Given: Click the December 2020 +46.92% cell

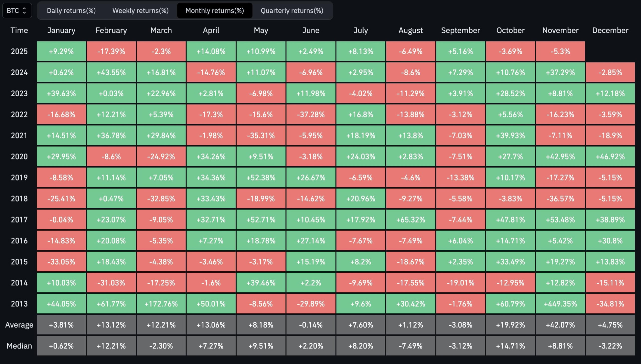Looking at the screenshot, I should click(x=610, y=156).
